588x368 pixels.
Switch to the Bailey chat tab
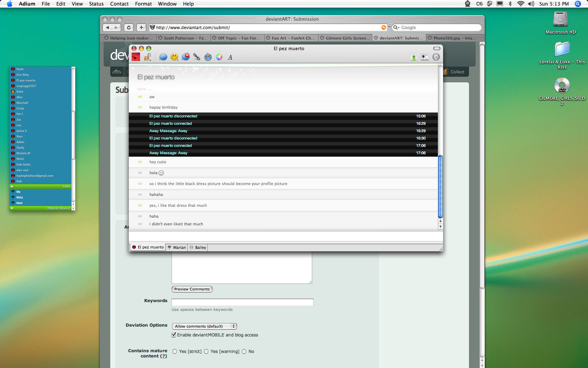[x=198, y=247]
